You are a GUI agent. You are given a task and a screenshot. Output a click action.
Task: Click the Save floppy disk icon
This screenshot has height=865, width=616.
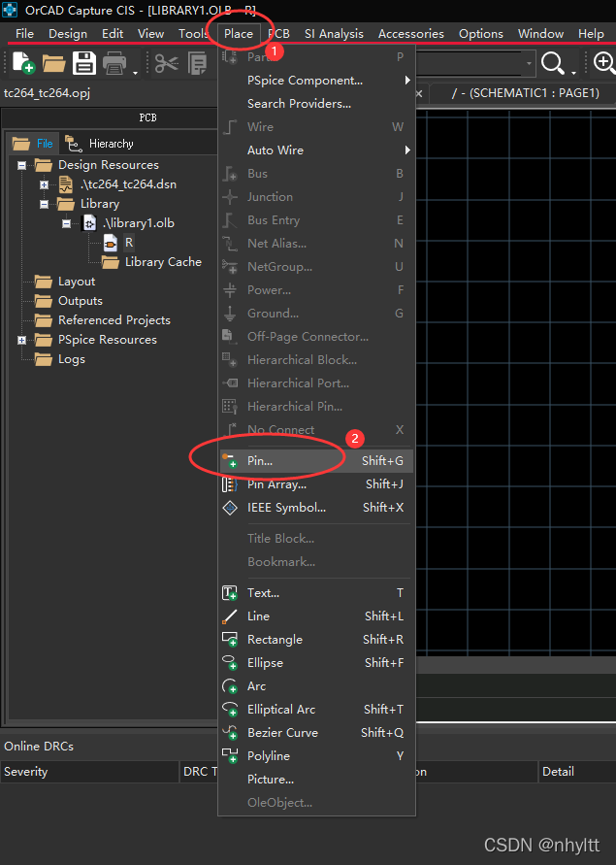tap(83, 64)
